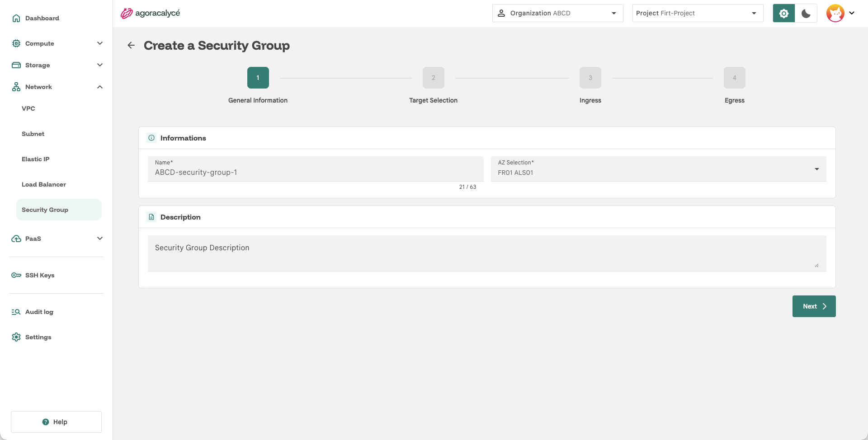
Task: Click the Help question mark icon
Action: [x=46, y=422]
